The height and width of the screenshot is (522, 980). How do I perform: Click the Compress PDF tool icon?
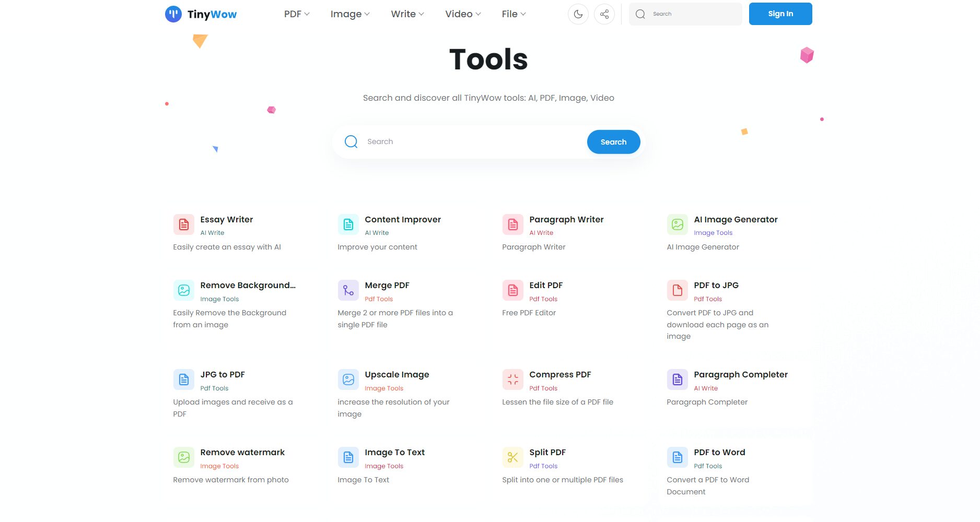[513, 379]
